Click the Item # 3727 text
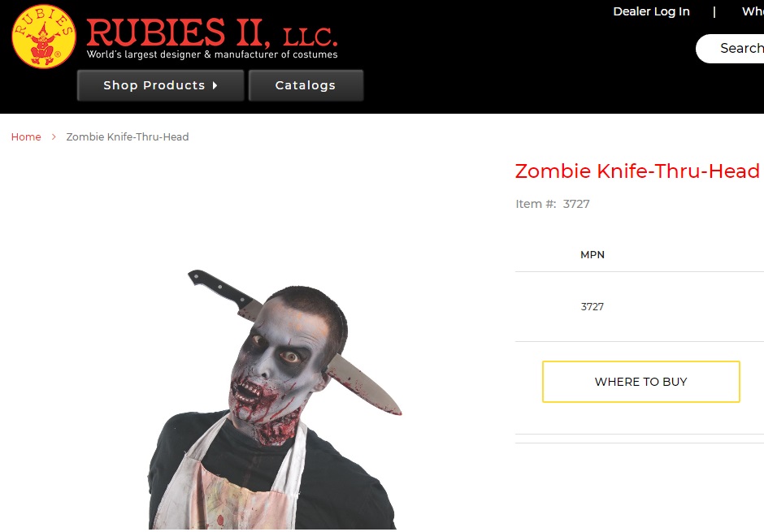Image resolution: width=764 pixels, height=532 pixels. coord(553,204)
